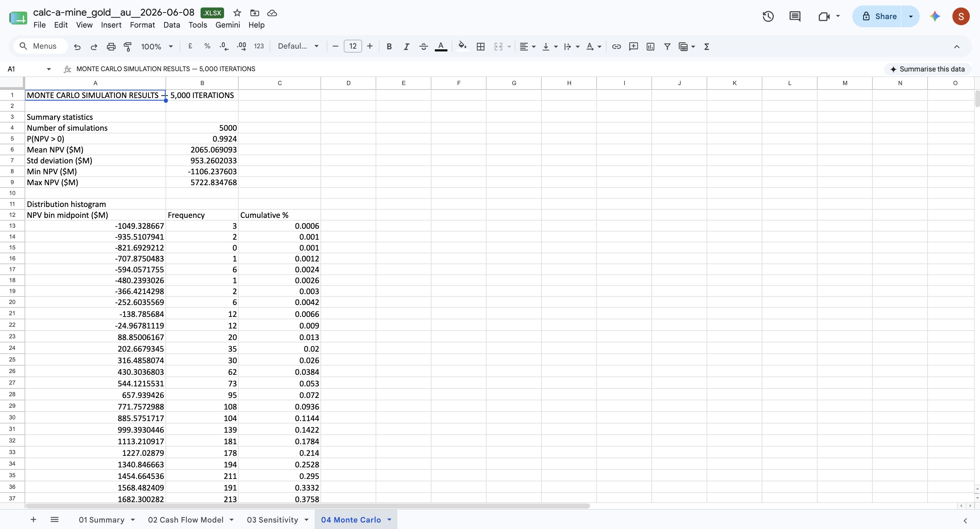Format as percent

[x=207, y=46]
